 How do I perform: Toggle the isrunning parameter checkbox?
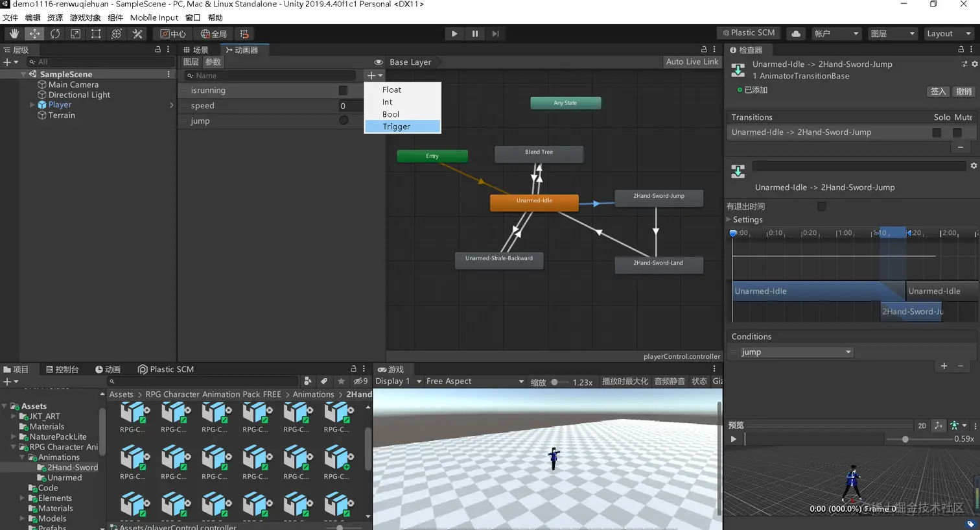coord(343,91)
